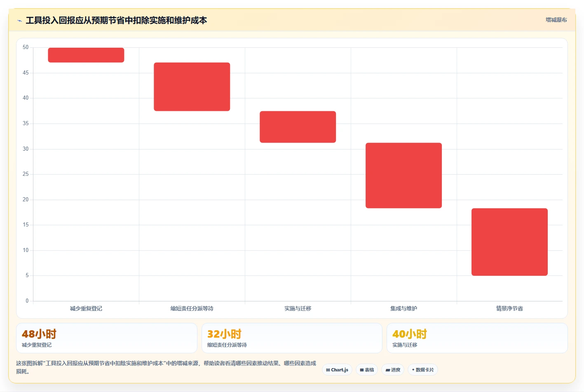
Task: Click the red bar for 缩短责任分派等待
Action: click(192, 87)
